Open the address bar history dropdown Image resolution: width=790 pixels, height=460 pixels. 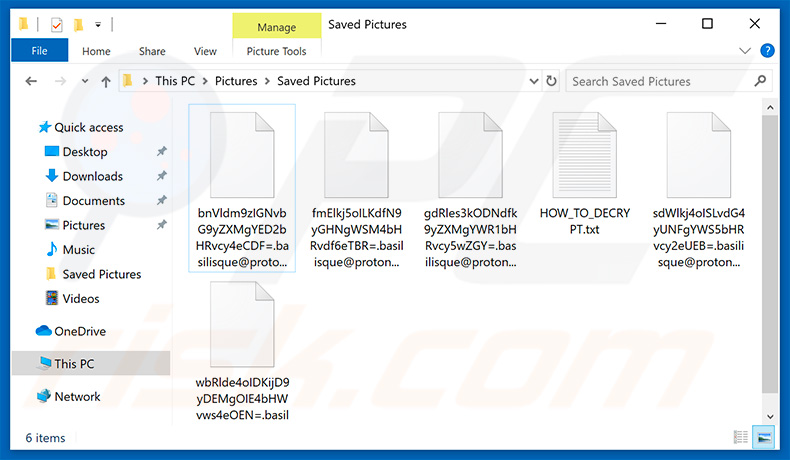point(531,81)
